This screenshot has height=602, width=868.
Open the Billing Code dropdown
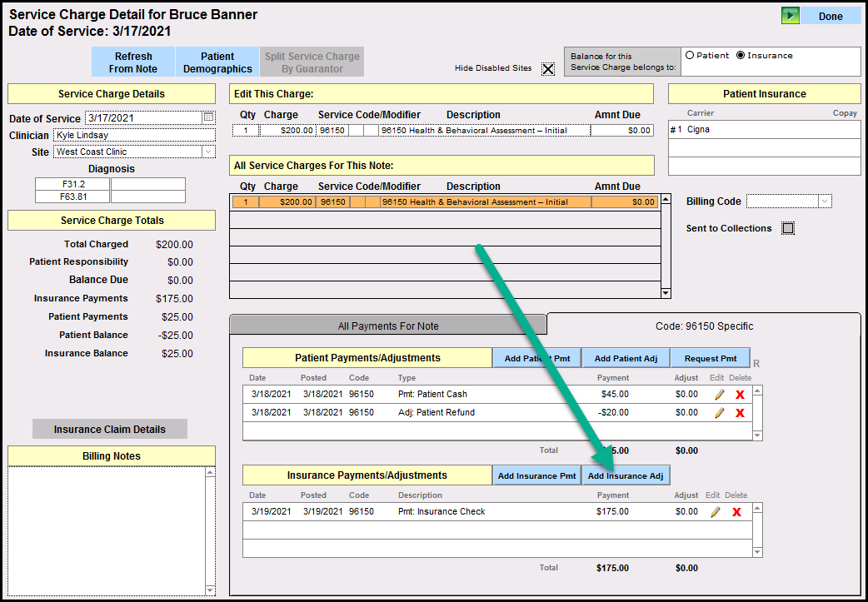pyautogui.click(x=825, y=201)
